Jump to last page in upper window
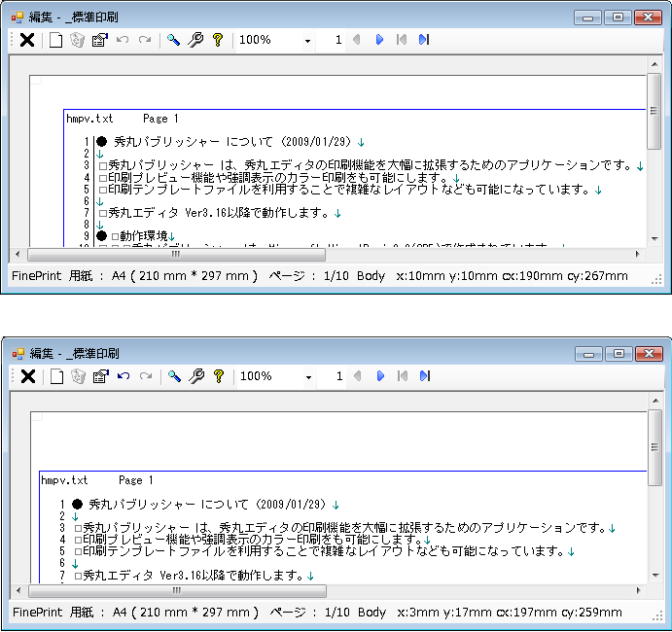 [423, 40]
